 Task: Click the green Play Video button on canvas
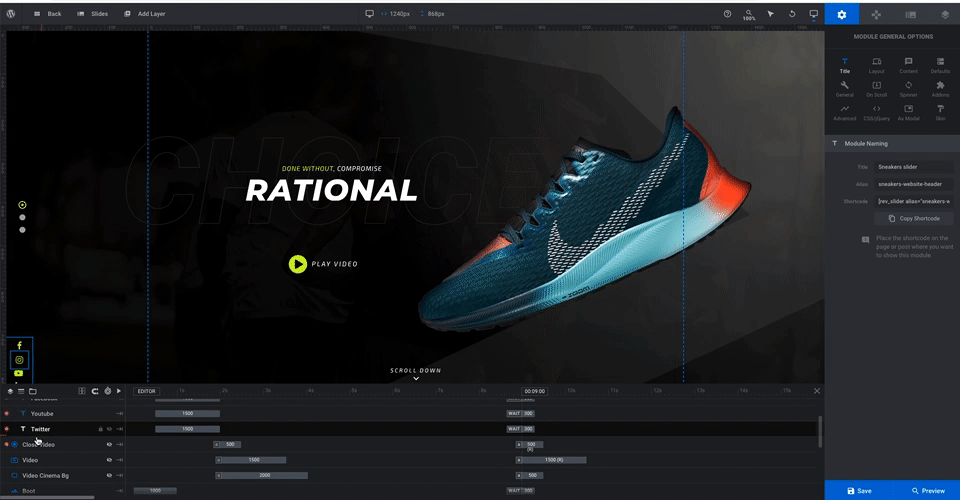(x=298, y=264)
